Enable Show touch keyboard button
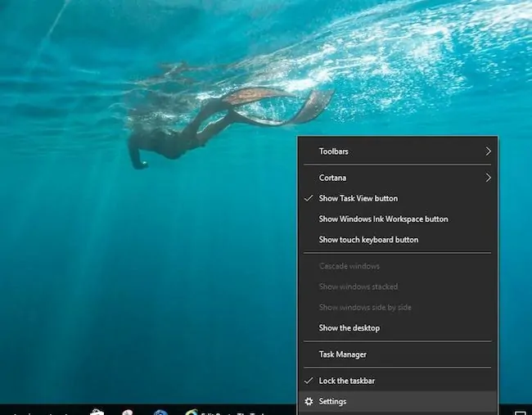The image size is (532, 415). (397, 240)
